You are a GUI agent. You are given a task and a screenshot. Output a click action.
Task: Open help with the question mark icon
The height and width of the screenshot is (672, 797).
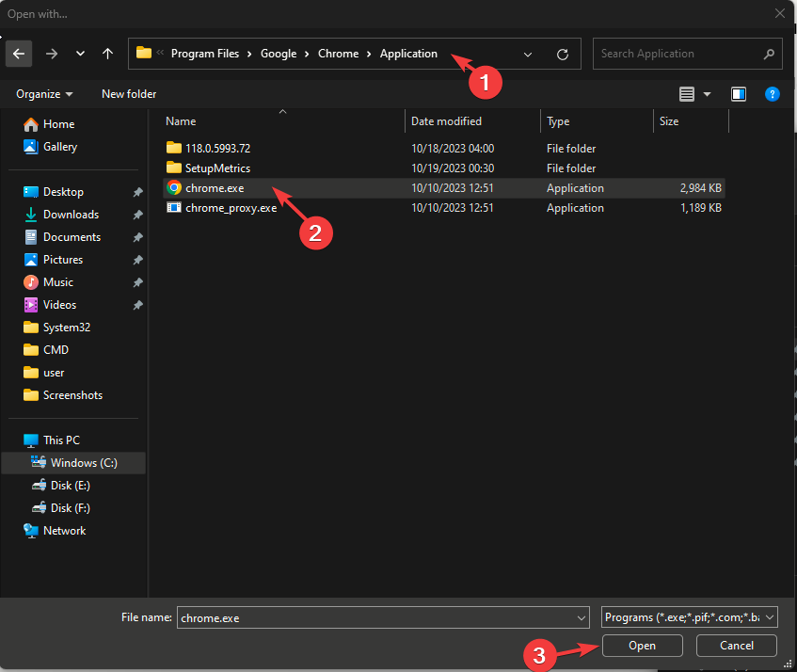tap(772, 94)
